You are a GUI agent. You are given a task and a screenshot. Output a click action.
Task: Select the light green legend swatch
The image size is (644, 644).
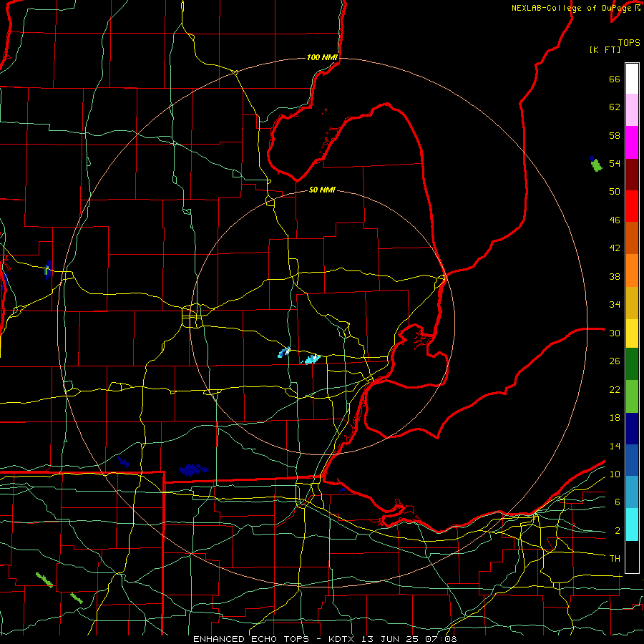tap(632, 396)
